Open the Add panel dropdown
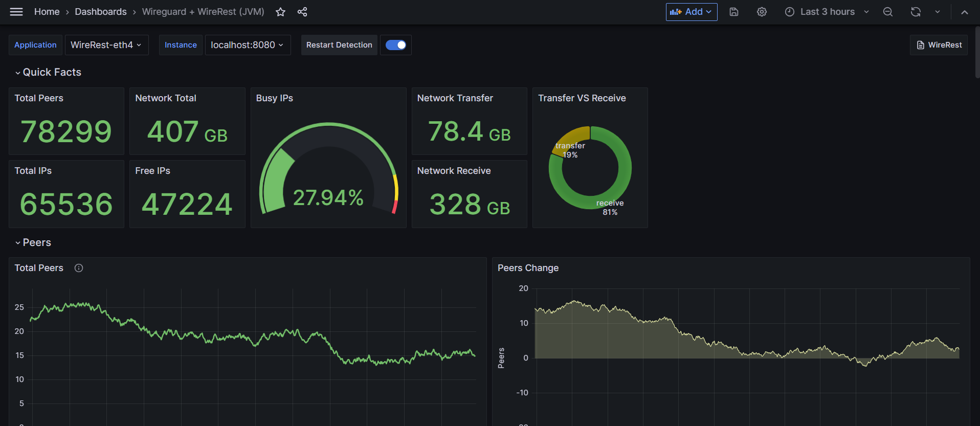Image resolution: width=980 pixels, height=426 pixels. pos(692,12)
